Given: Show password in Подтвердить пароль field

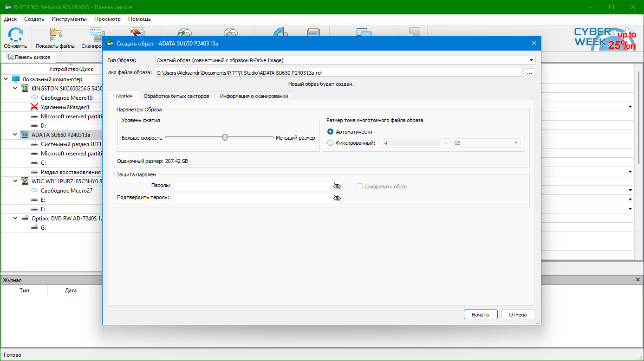Looking at the screenshot, I should click(337, 198).
